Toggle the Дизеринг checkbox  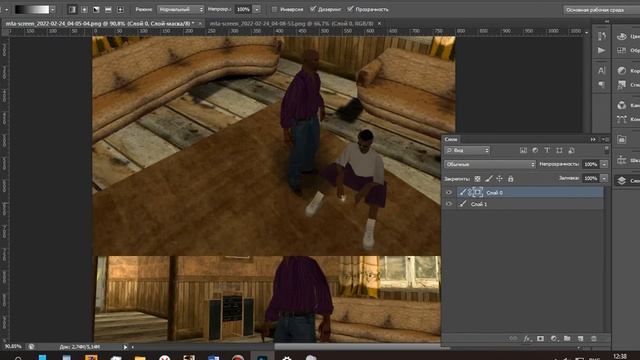pos(313,9)
